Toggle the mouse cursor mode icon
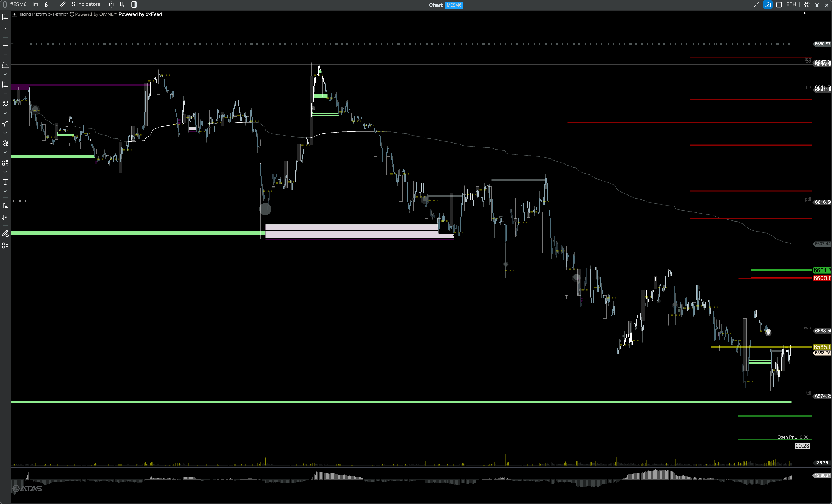This screenshot has width=832, height=504. [x=111, y=4]
